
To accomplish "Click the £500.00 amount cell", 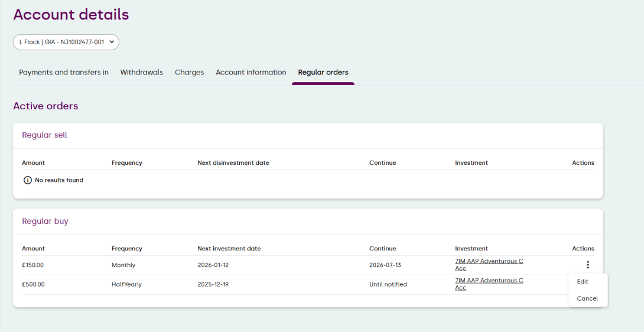I will (33, 285).
